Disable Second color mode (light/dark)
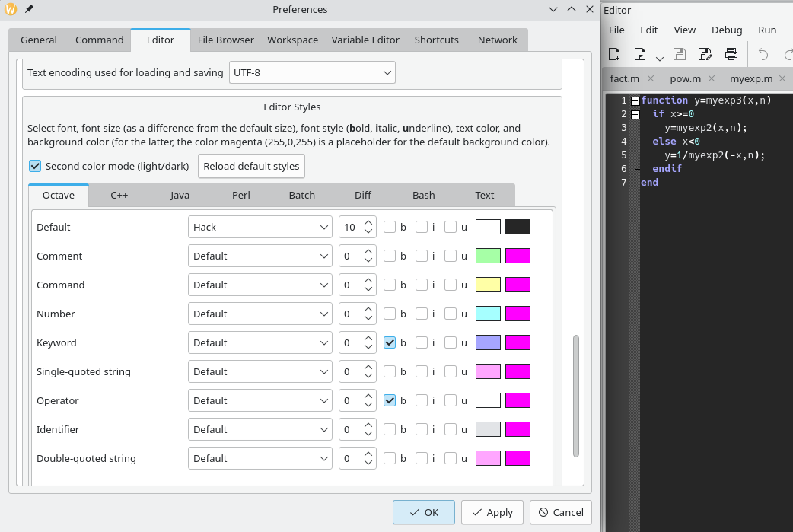 (35, 166)
